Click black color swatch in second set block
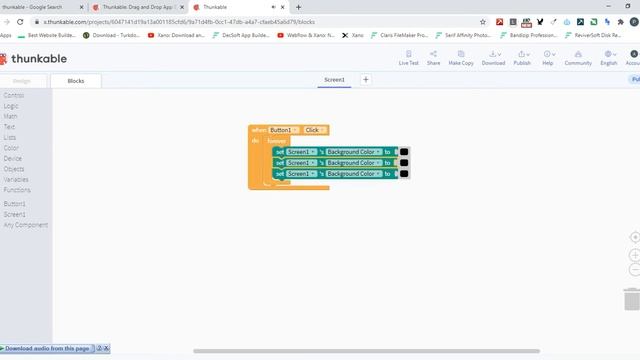Viewport: 640px width, 360px height. pyautogui.click(x=404, y=163)
